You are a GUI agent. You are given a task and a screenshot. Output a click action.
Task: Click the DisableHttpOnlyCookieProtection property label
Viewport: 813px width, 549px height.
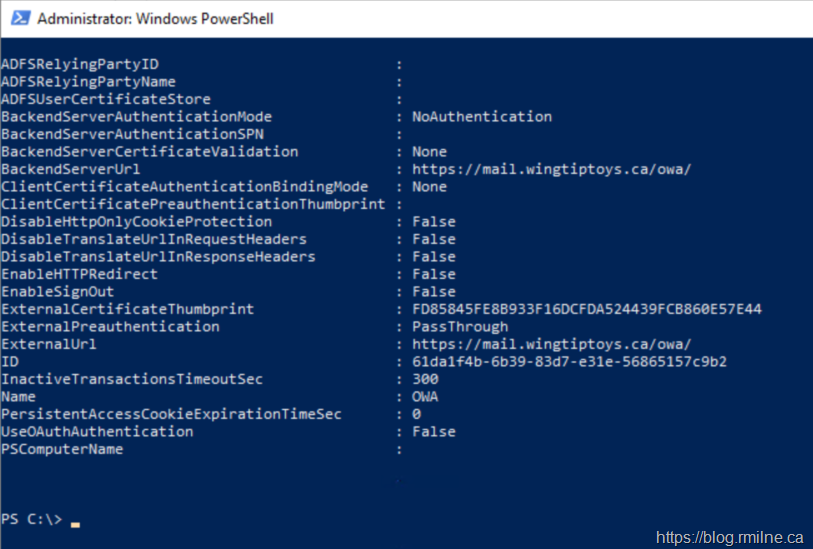tap(136, 222)
